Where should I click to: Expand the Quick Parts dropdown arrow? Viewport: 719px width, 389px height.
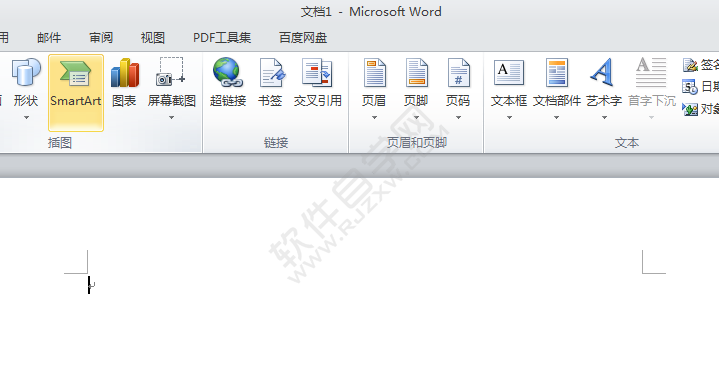click(x=557, y=118)
